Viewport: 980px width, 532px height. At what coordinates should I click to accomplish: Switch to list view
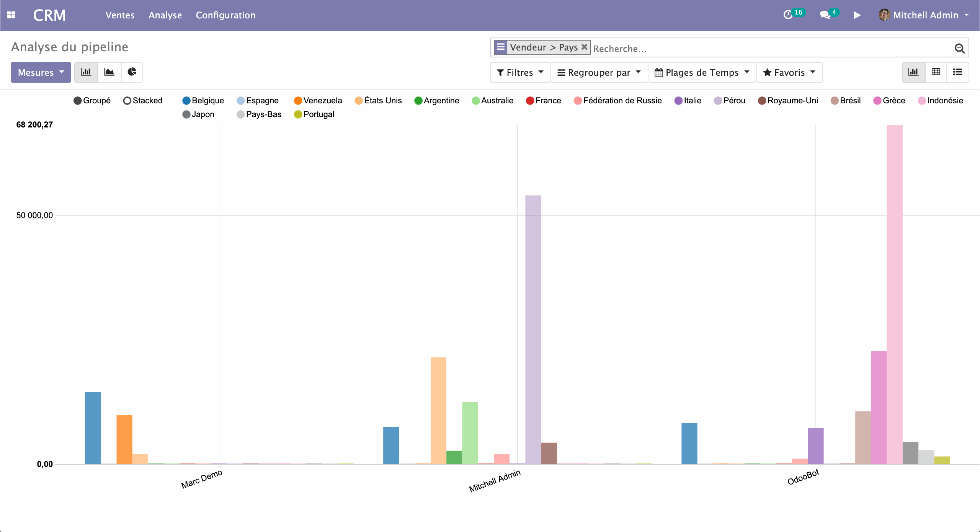958,72
